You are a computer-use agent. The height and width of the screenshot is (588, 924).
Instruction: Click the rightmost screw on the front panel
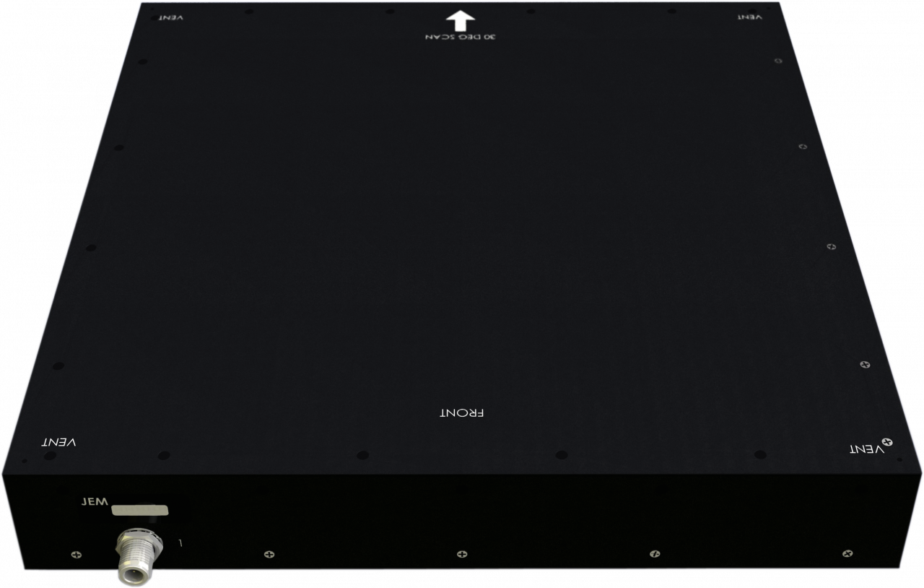[x=845, y=553]
